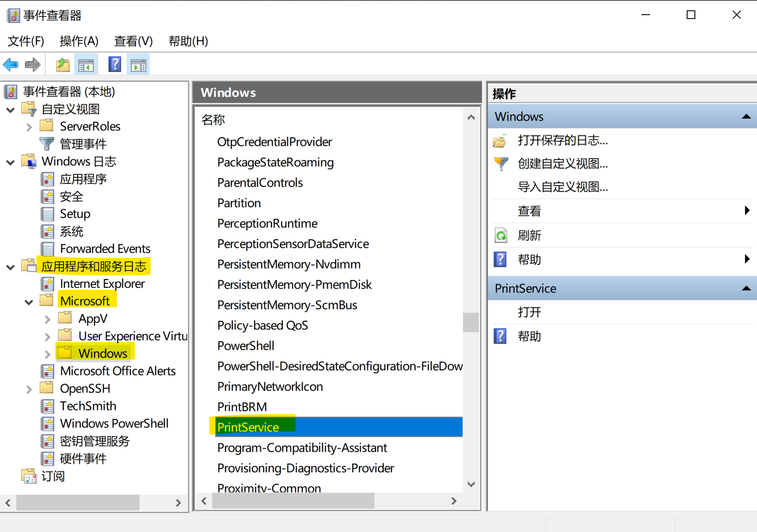Click the tree pane scroll-right arrow

click(178, 503)
